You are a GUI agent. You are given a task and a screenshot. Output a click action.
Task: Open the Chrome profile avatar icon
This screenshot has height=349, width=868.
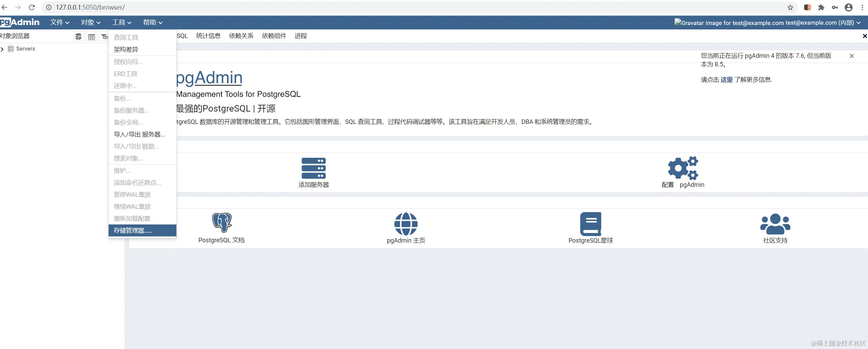click(848, 7)
